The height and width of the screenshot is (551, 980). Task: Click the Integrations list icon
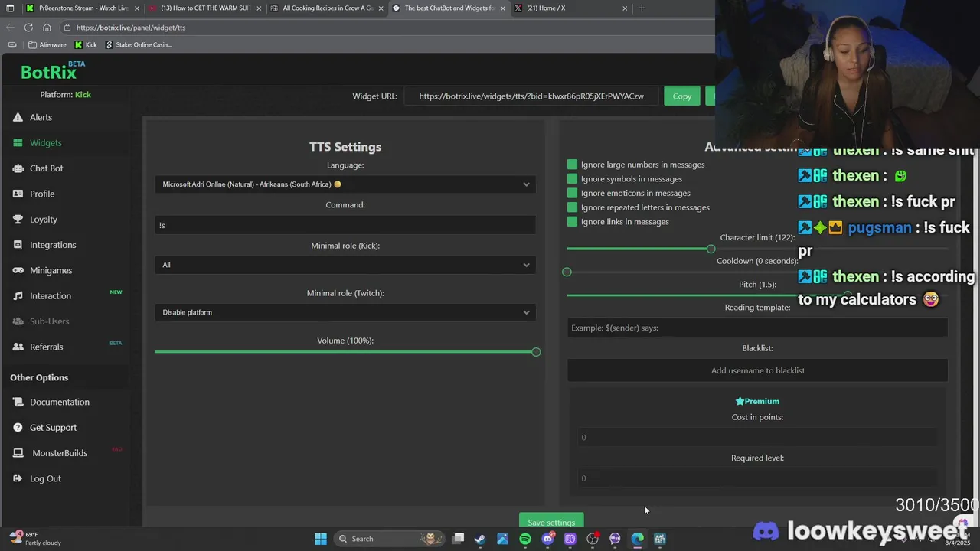click(x=18, y=245)
